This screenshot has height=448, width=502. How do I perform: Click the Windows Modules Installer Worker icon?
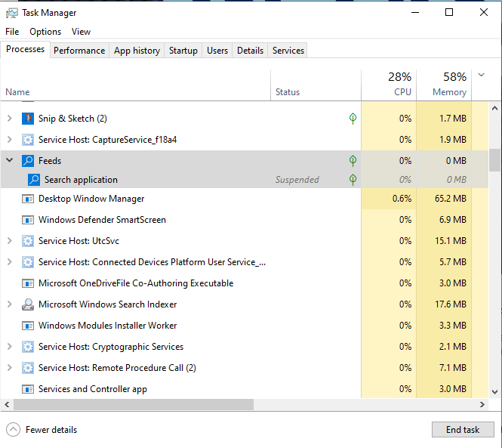[28, 326]
